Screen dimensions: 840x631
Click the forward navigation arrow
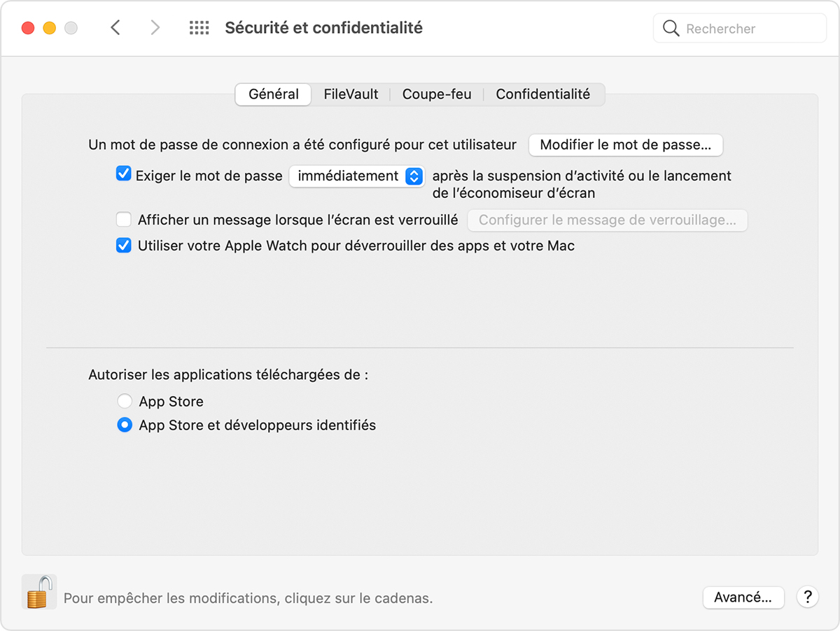click(155, 27)
